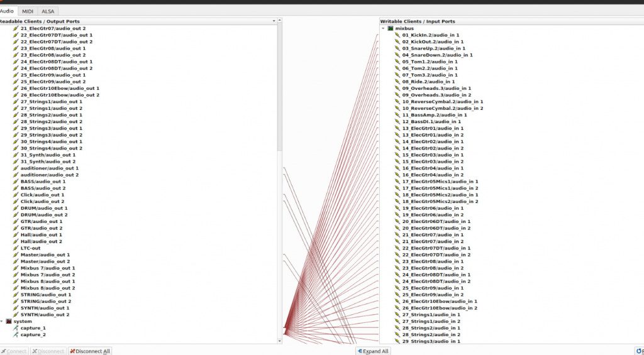
Task: Open the ALSA tab
Action: 47,11
